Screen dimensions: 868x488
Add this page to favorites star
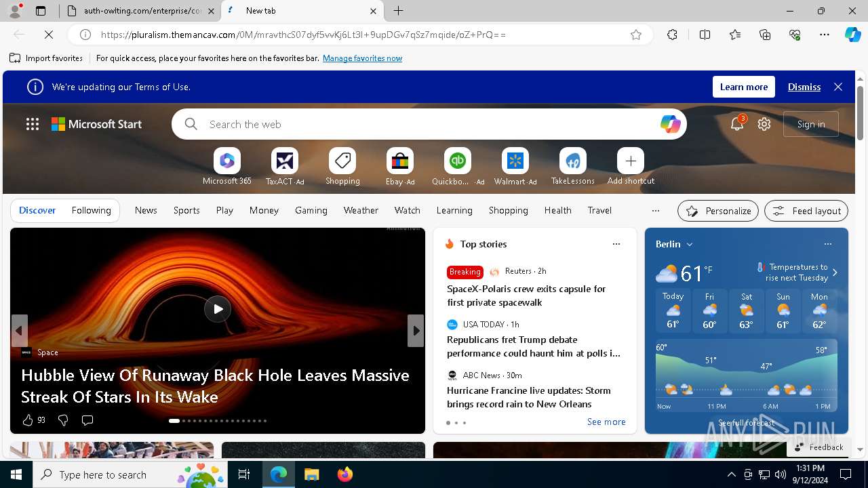(x=636, y=35)
